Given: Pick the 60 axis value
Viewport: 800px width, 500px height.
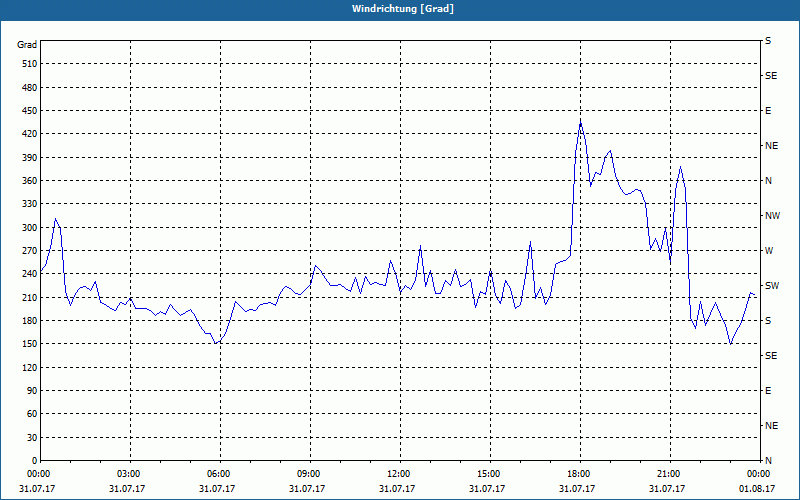Looking at the screenshot, I should pos(32,414).
